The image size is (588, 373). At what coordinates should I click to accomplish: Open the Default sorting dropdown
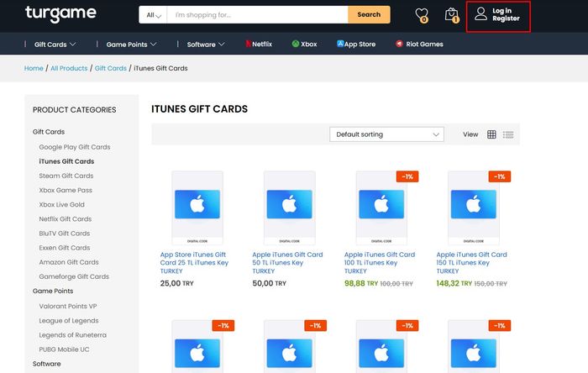386,134
